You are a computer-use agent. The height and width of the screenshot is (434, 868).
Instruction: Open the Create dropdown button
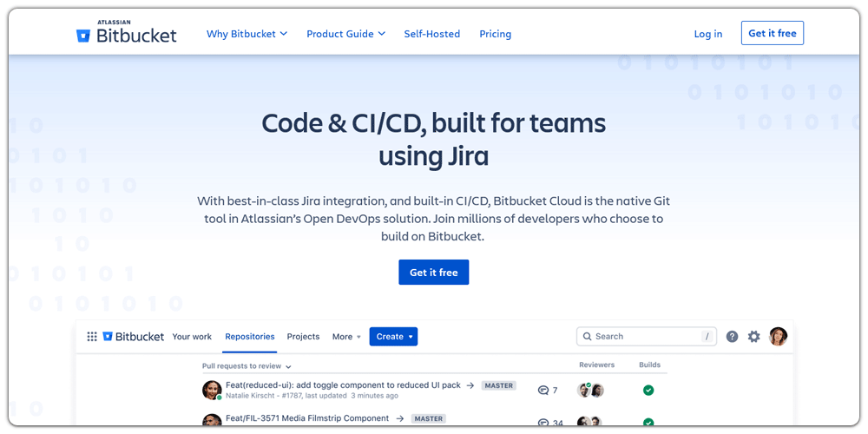point(393,337)
